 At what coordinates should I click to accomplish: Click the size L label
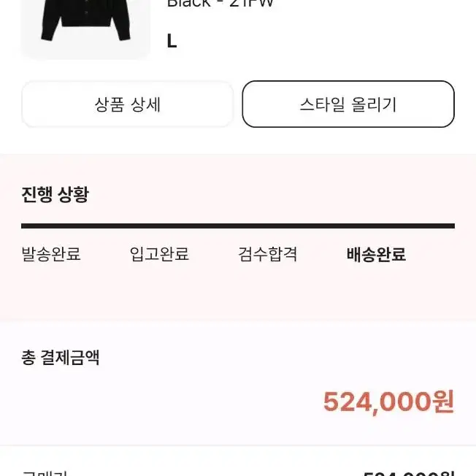point(172,41)
